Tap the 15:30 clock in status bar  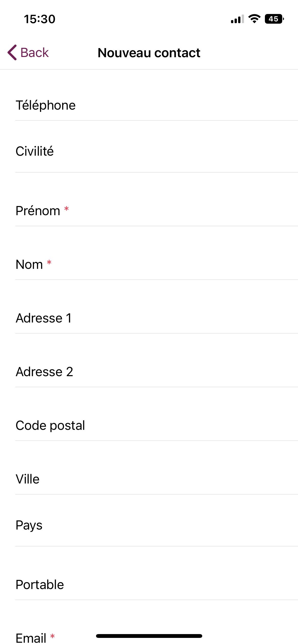point(39,19)
